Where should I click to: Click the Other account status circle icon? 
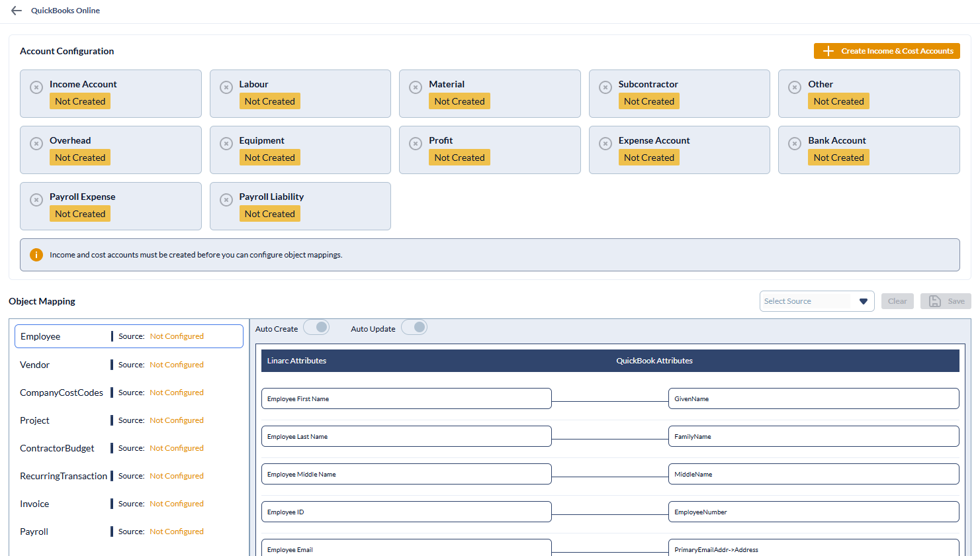(795, 87)
